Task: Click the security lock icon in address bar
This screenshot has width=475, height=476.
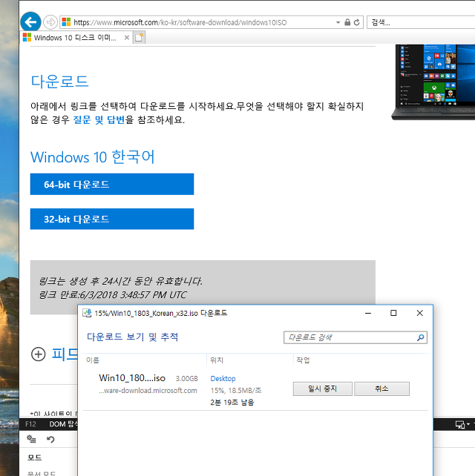Action: point(347,22)
